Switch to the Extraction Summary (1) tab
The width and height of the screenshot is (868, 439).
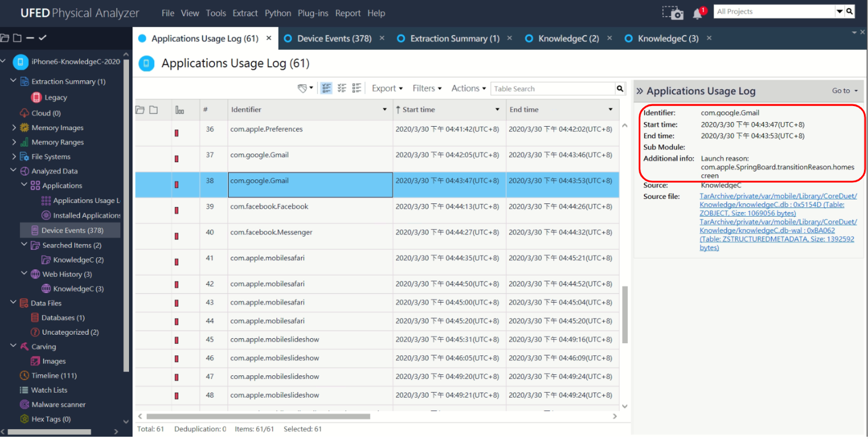(455, 38)
